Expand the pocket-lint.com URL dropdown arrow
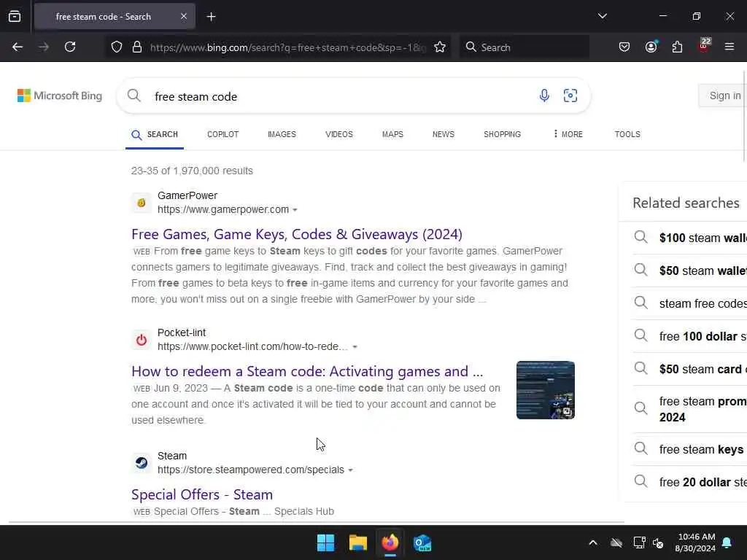Screen dimensions: 747x560 355,347
